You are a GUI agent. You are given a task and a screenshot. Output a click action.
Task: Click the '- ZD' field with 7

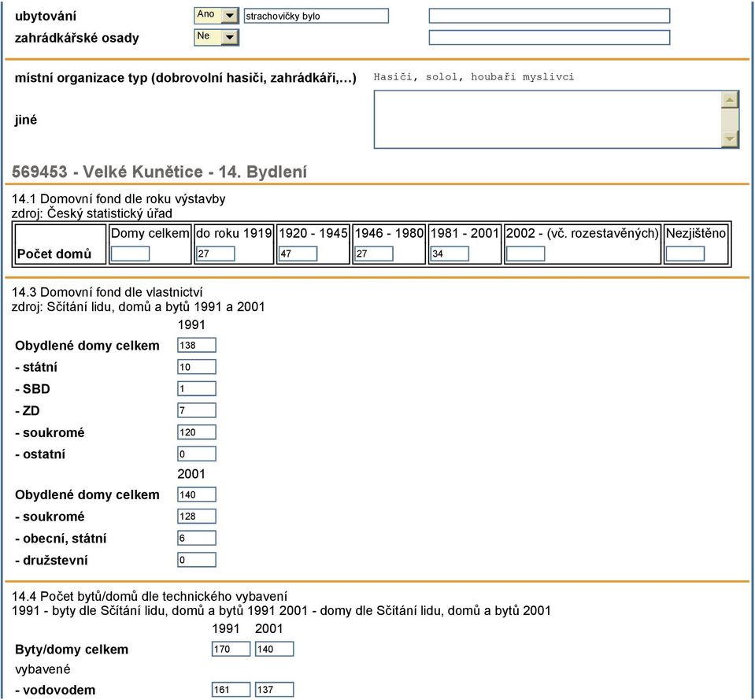pyautogui.click(x=197, y=410)
